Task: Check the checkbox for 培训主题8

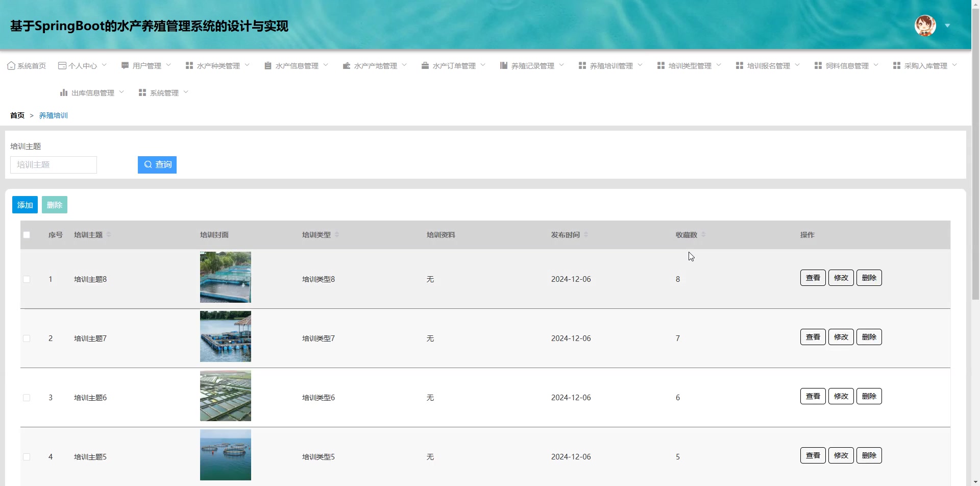Action: pyautogui.click(x=27, y=279)
